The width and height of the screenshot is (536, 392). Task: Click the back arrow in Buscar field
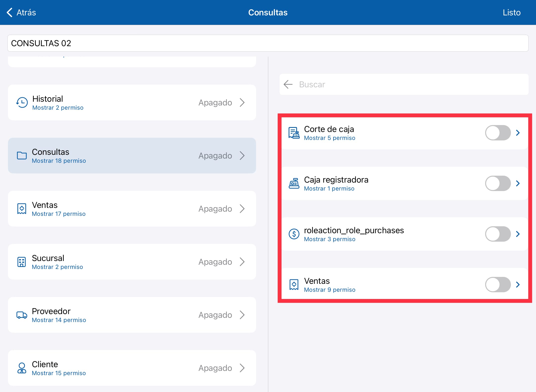[288, 84]
